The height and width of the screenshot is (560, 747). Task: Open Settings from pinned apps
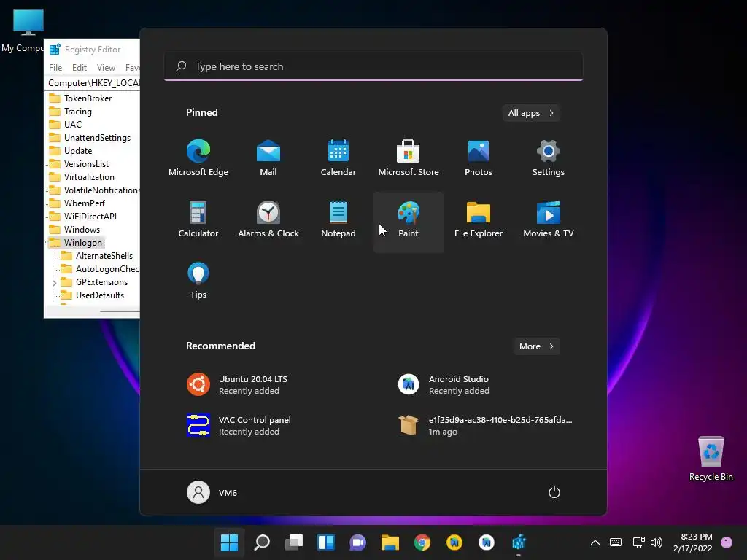[x=549, y=160]
